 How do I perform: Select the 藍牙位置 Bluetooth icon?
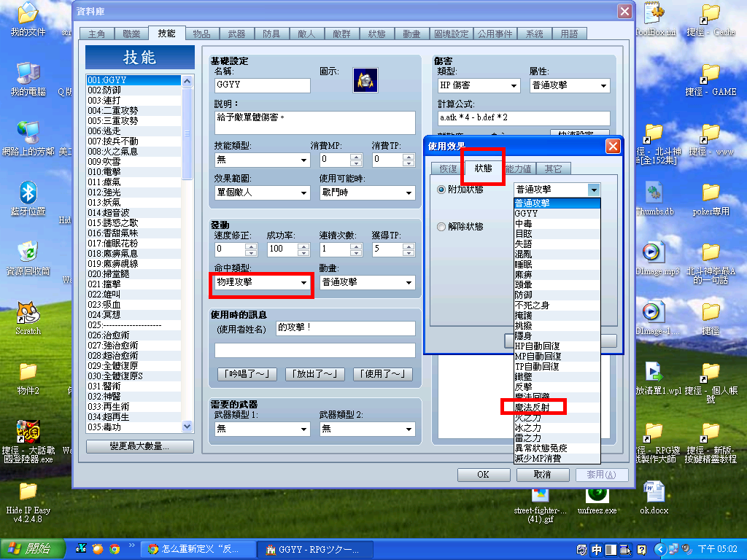click(28, 198)
